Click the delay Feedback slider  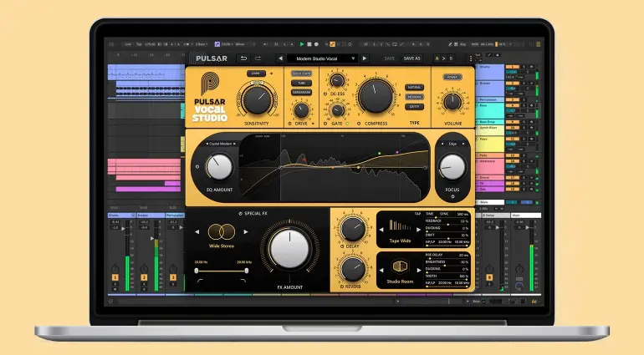[448, 223]
